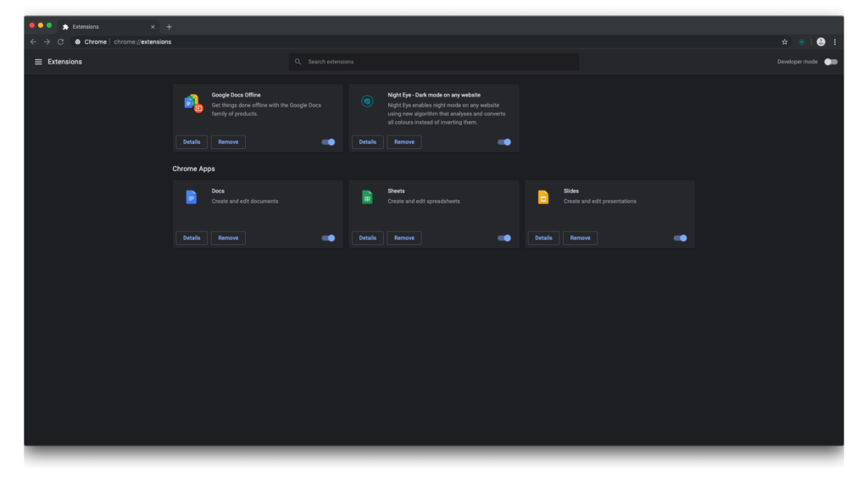
Task: Click the browser back arrow
Action: [x=33, y=42]
